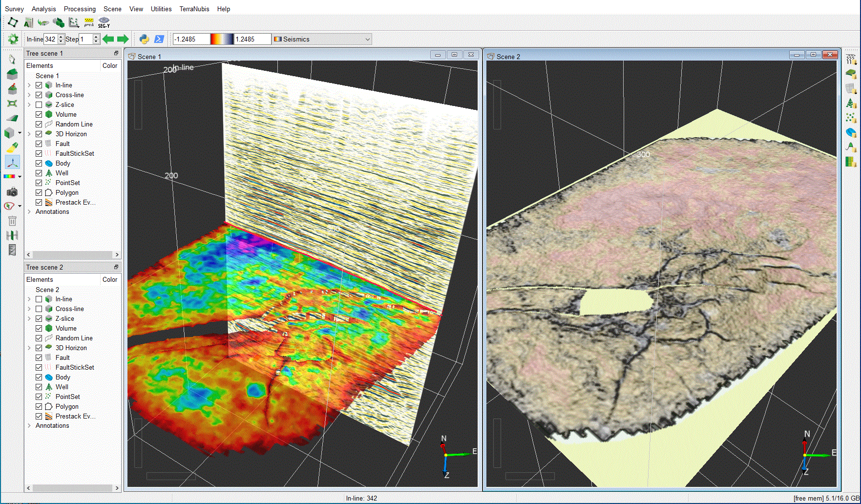Enable Z-slice checkbox in Scene 1

coord(39,105)
